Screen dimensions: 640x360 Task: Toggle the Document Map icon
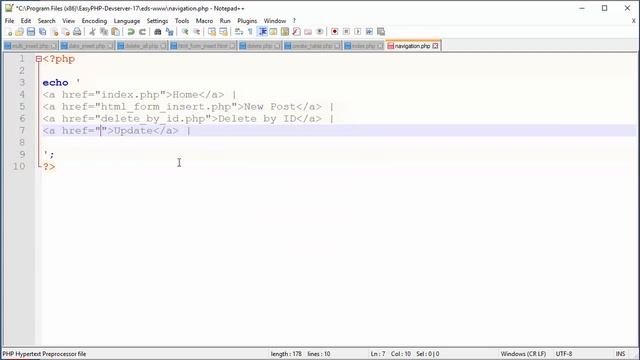tap(285, 32)
